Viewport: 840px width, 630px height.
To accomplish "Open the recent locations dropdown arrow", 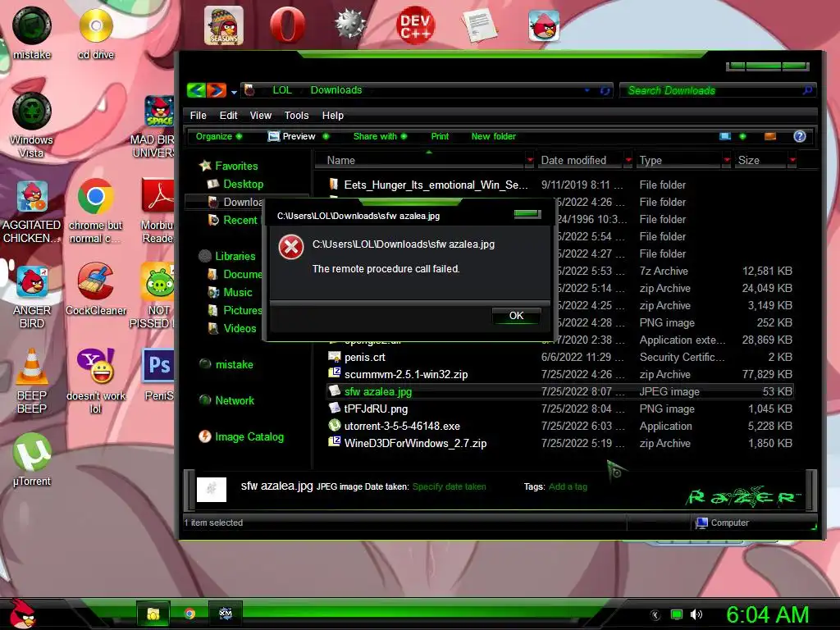I will (x=234, y=92).
